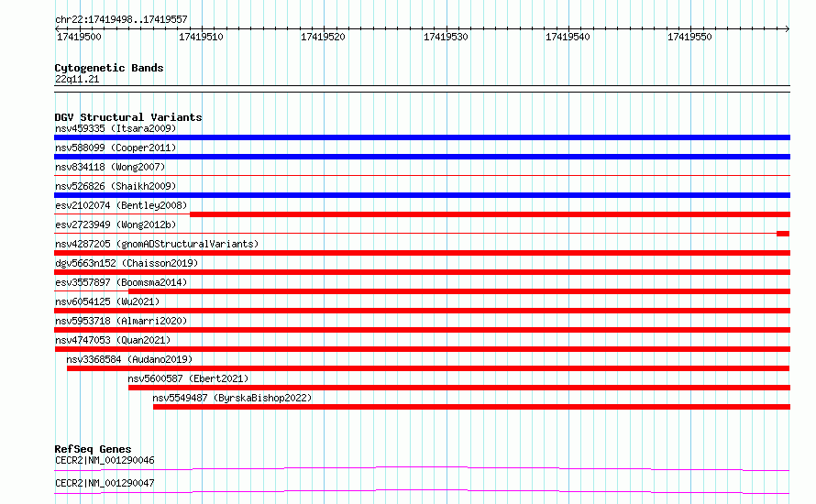This screenshot has height=504, width=816.
Task: Click the blue bar of nsv526826
Action: pos(422,195)
